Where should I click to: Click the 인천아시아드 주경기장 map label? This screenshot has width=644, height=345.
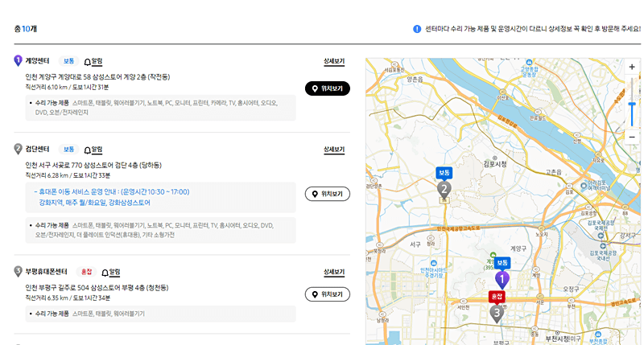(x=433, y=273)
